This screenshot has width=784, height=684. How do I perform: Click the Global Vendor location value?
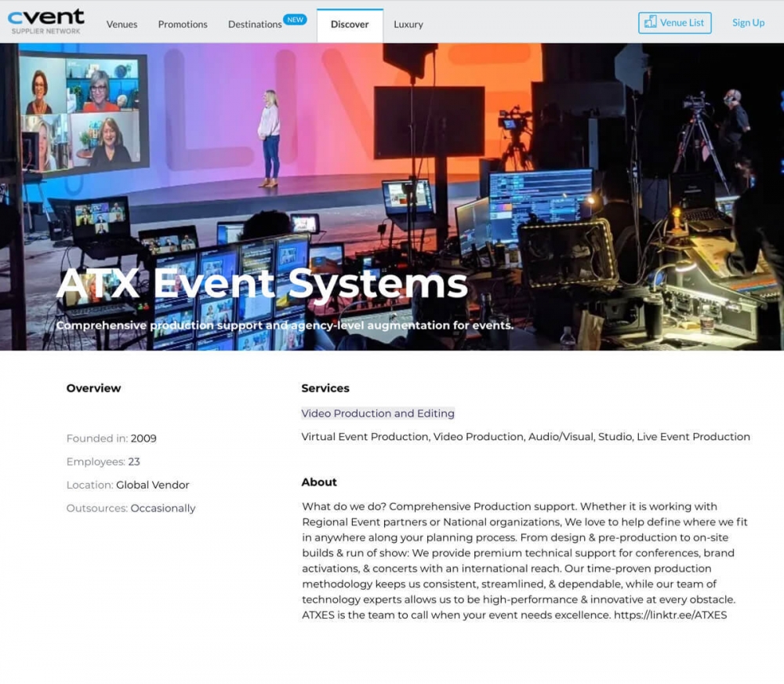coord(153,485)
